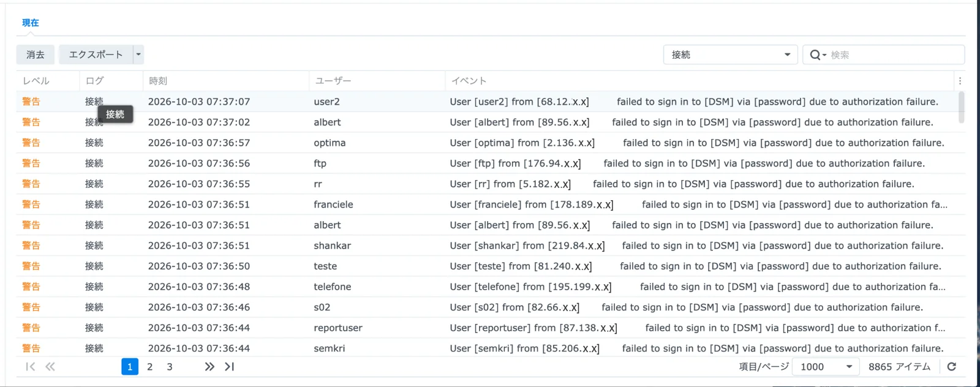
Task: Open items-per-page dropdown showing 1000
Action: click(x=826, y=367)
